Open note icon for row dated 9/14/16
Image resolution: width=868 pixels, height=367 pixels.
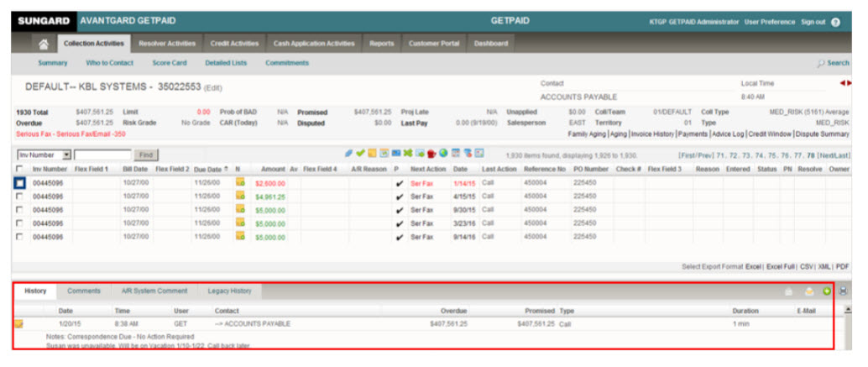pos(240,236)
